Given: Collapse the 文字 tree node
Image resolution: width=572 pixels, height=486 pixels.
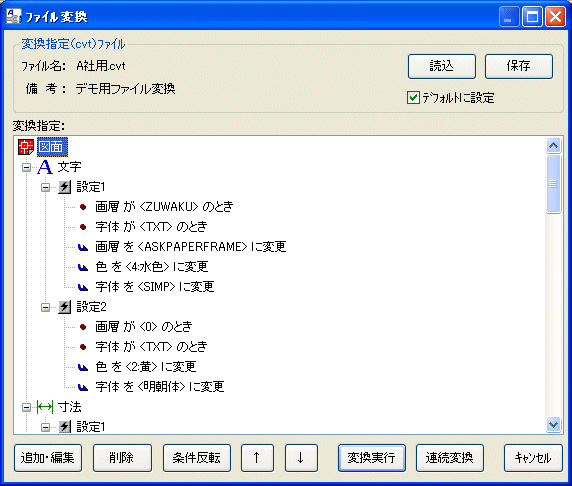Looking at the screenshot, I should pos(26,167).
